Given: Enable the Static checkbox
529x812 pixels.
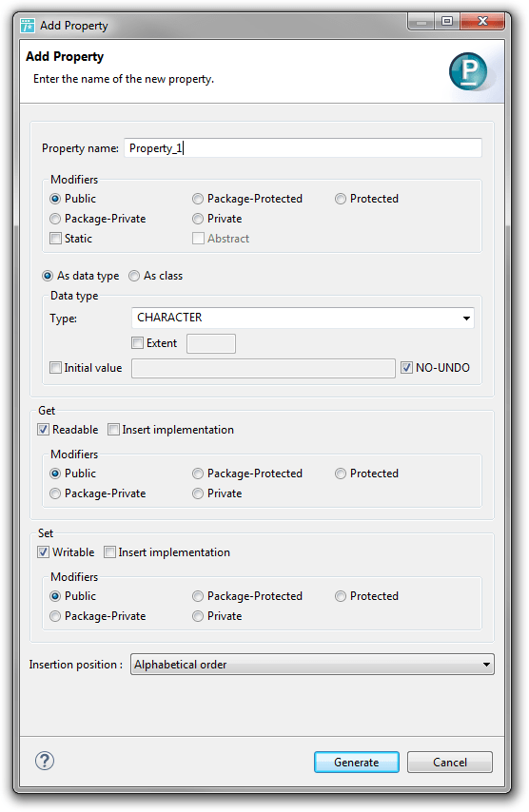Looking at the screenshot, I should [55, 239].
